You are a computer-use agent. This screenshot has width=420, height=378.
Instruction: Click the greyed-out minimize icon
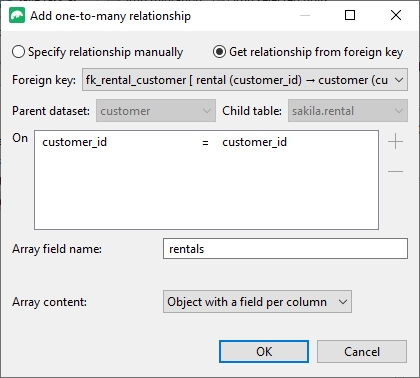305,15
